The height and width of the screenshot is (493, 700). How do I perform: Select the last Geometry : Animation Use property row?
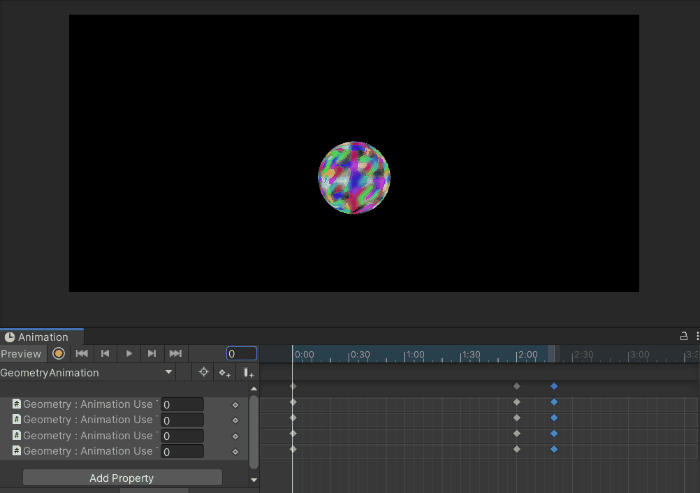(124, 451)
